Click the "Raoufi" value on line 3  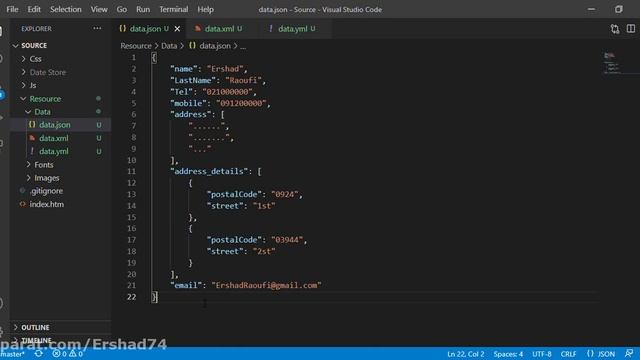pyautogui.click(x=243, y=80)
